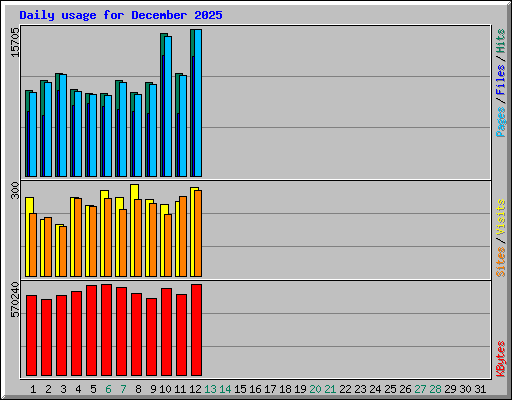Click the day 1 cyan hits bar
The width and height of the screenshot is (512, 400).
[33, 134]
